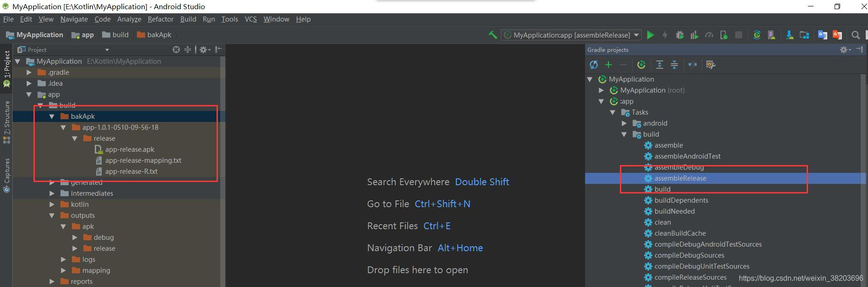Click Execute Gradle Task green icon

(x=641, y=65)
